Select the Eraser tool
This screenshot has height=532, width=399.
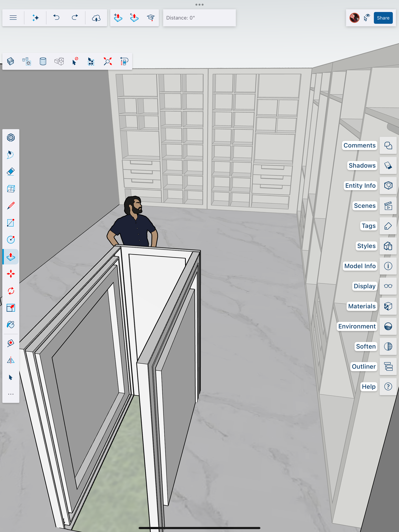click(11, 171)
